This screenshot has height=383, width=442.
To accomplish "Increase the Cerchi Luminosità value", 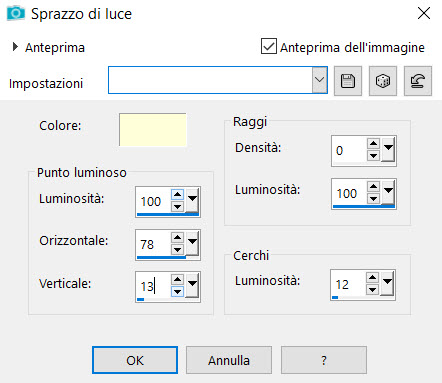I will coord(372,277).
